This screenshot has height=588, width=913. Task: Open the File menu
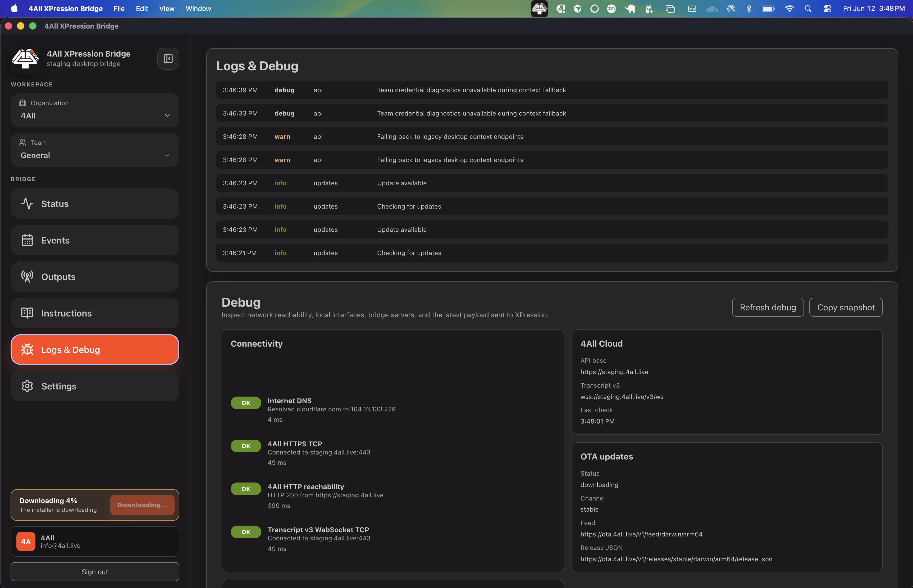119,8
